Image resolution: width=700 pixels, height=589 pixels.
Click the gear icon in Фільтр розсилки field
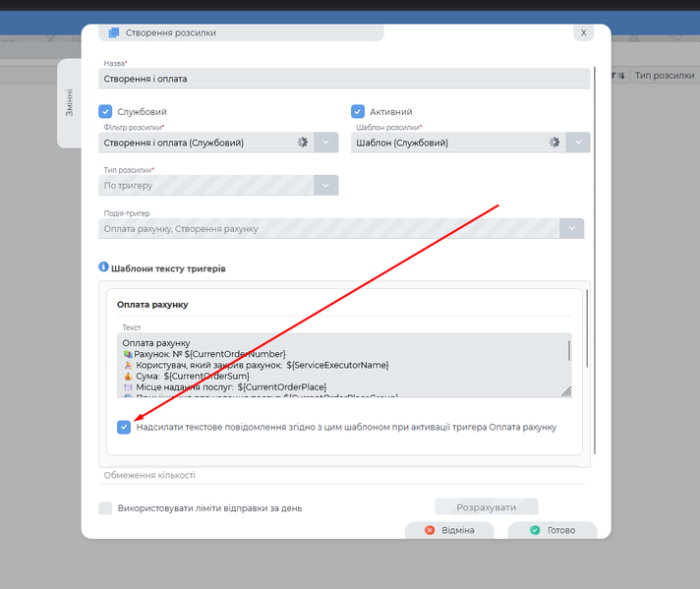[303, 143]
